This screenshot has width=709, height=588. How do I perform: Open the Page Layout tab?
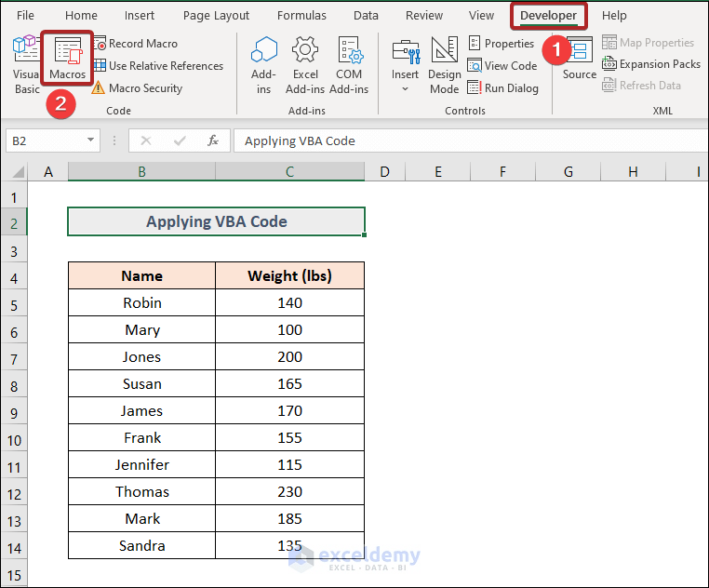(216, 16)
